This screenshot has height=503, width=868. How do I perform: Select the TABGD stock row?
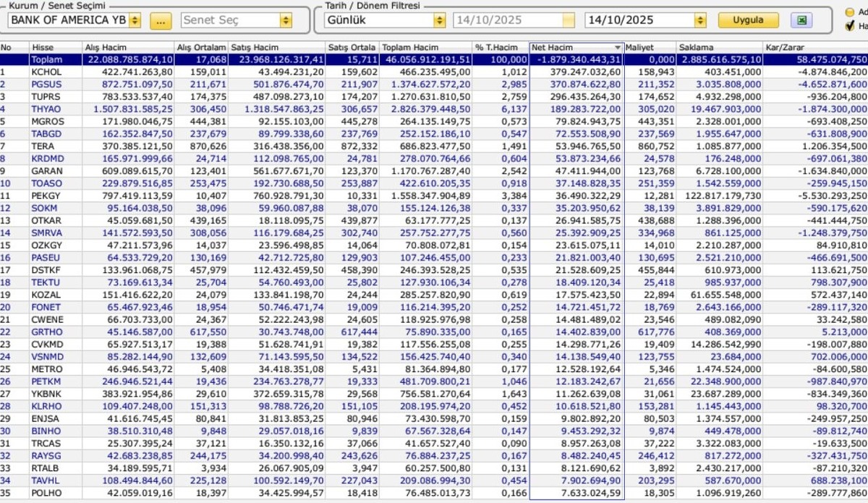click(x=434, y=134)
